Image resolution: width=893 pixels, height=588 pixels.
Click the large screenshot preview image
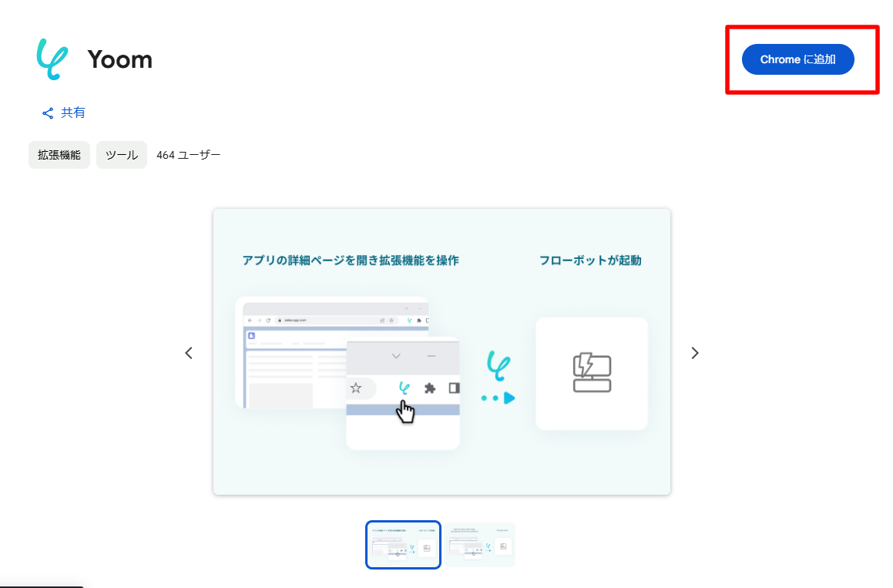click(x=442, y=351)
